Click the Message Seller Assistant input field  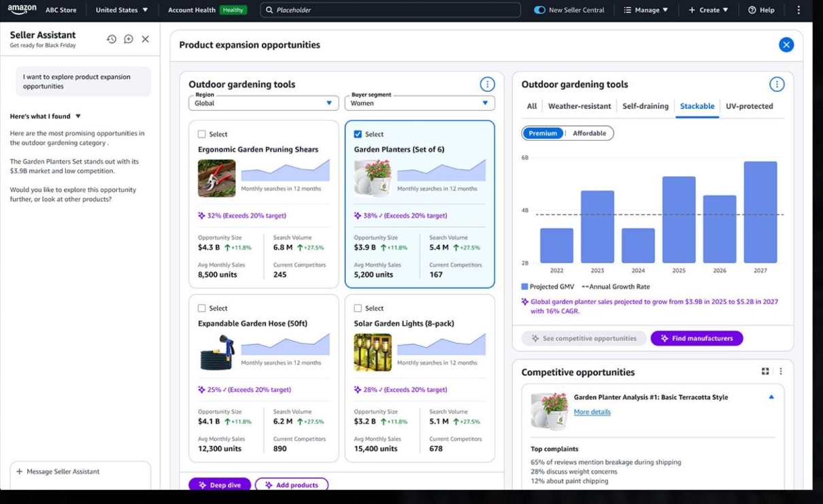[80, 471]
